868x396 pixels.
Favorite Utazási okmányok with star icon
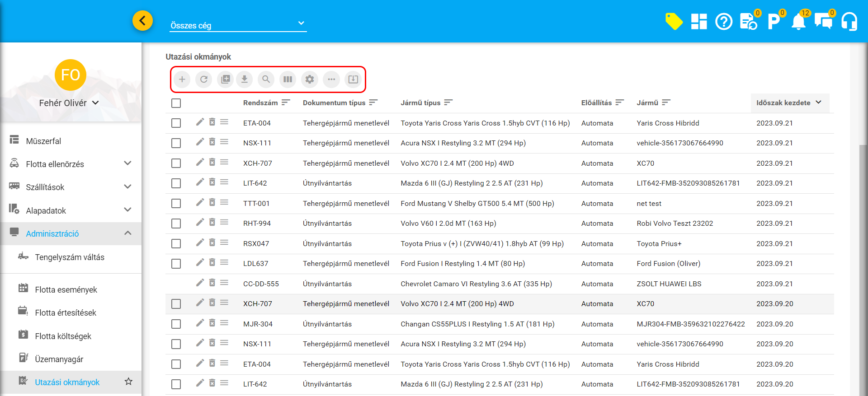point(128,382)
